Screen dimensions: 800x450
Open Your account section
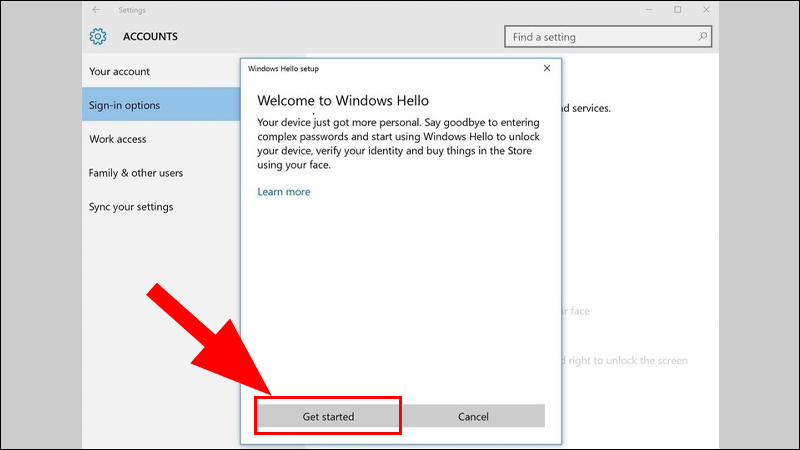pyautogui.click(x=120, y=71)
